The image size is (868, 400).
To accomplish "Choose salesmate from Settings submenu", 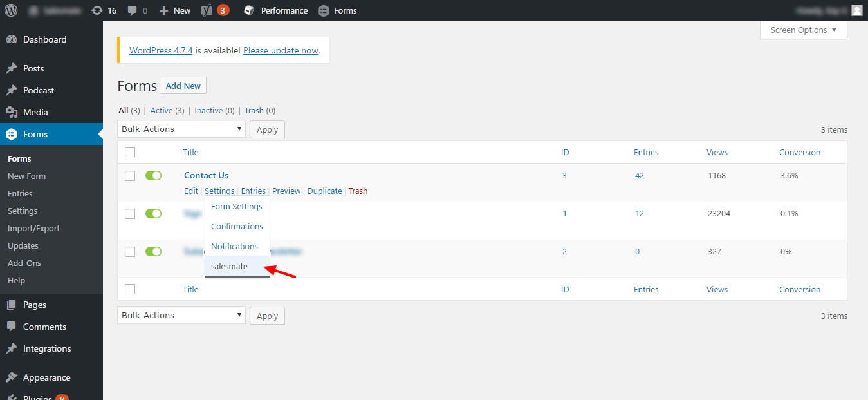I will (x=237, y=266).
